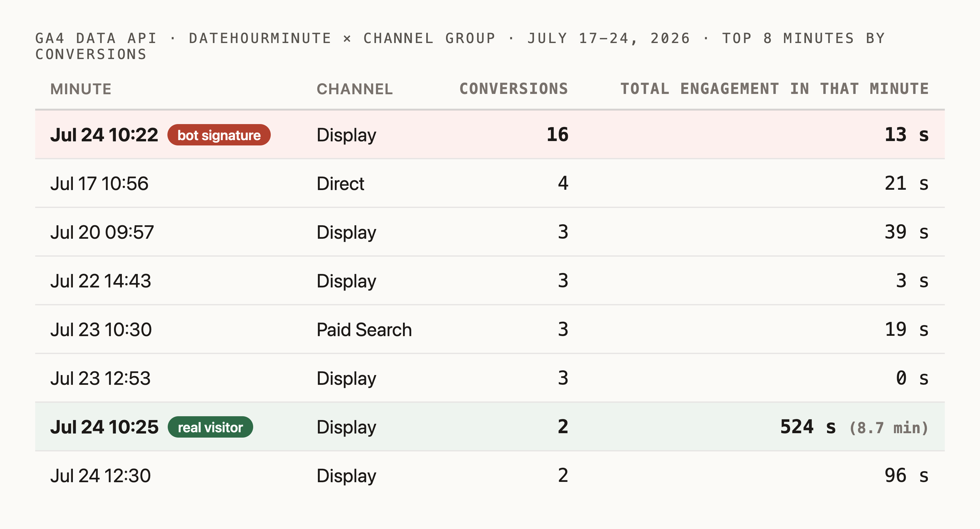980x529 pixels.
Task: Click the 16 conversions value
Action: pos(557,135)
